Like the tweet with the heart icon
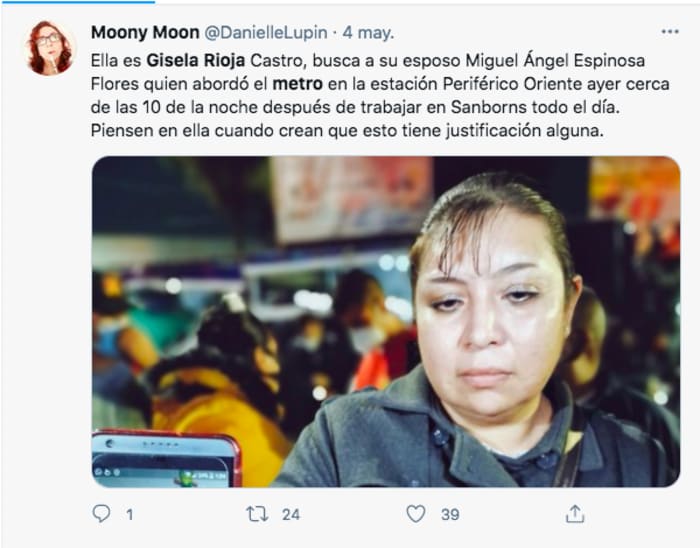This screenshot has width=700, height=548. click(x=416, y=514)
